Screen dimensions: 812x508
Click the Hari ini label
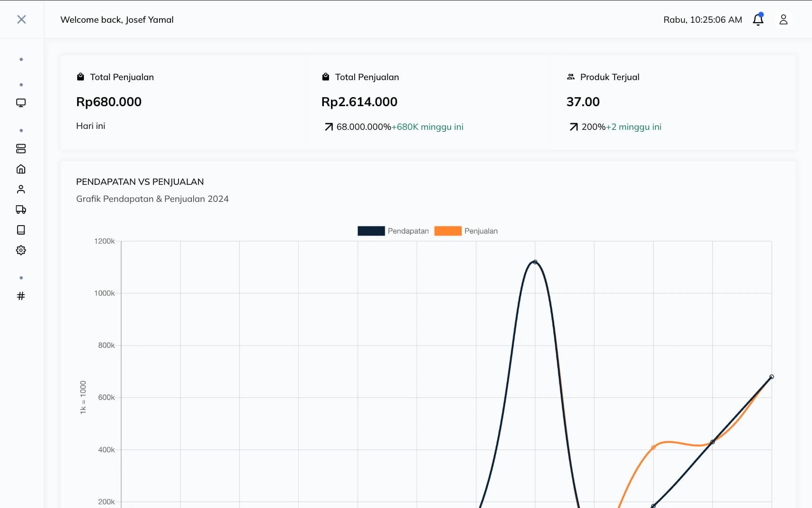(x=90, y=126)
